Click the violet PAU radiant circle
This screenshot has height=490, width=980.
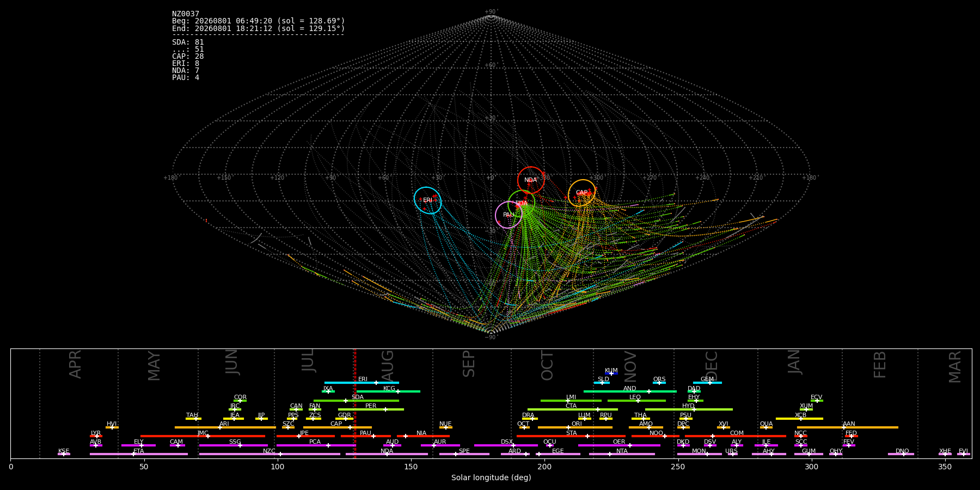509,215
